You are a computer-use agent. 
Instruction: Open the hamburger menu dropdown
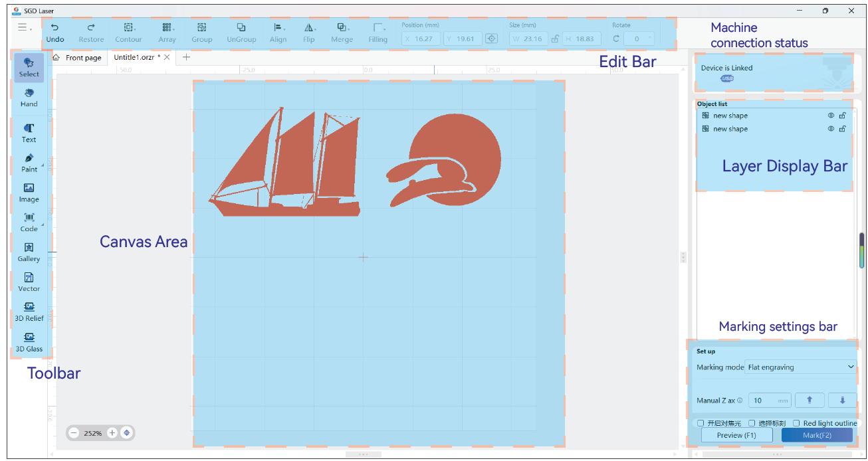25,28
